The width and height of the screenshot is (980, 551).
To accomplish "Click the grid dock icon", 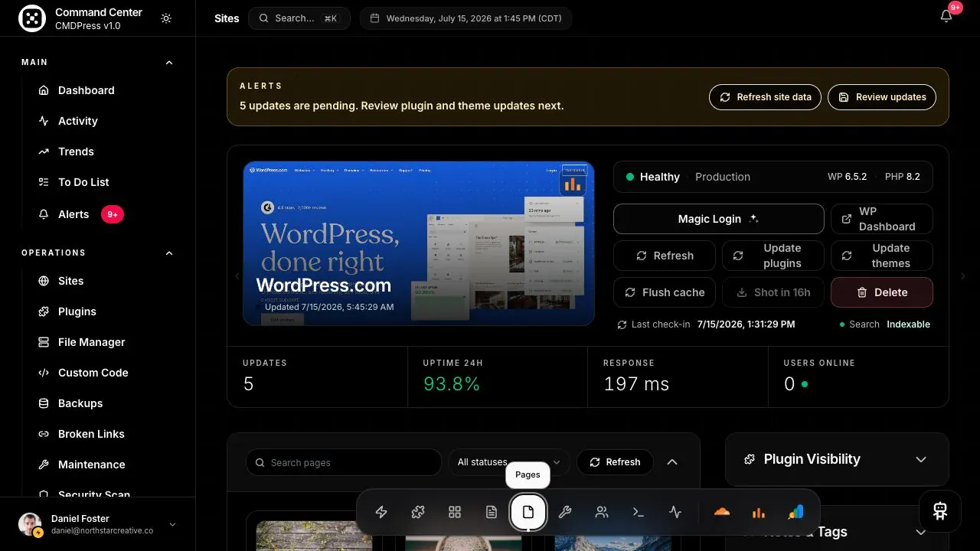I will click(x=455, y=513).
